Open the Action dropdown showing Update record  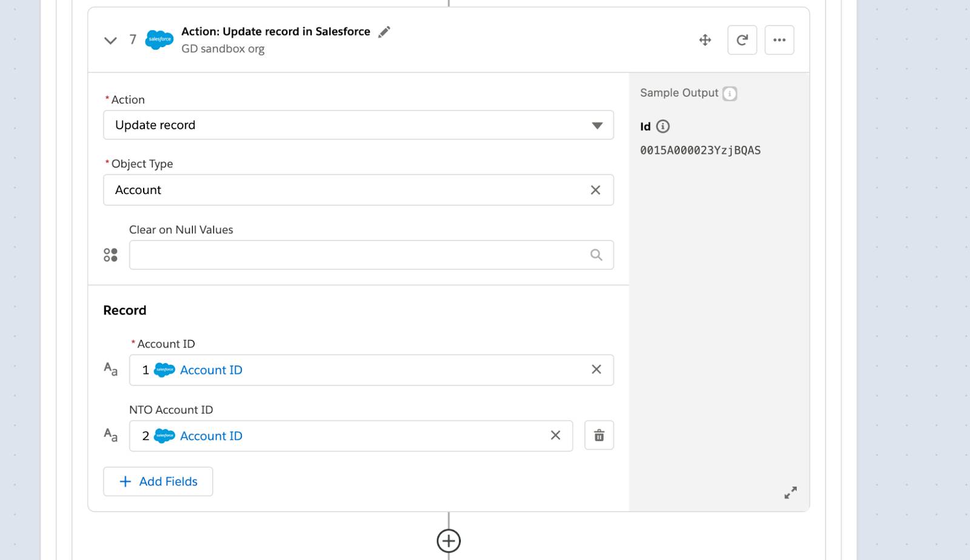click(358, 125)
